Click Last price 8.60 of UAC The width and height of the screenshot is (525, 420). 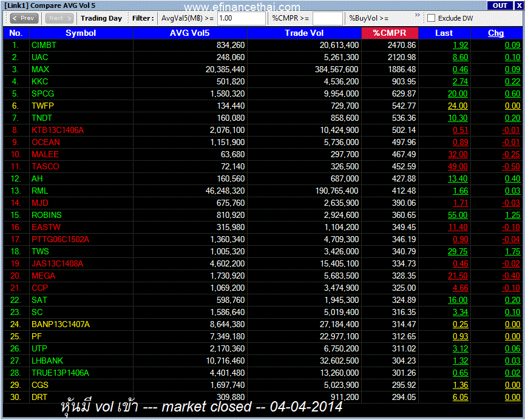pyautogui.click(x=461, y=57)
